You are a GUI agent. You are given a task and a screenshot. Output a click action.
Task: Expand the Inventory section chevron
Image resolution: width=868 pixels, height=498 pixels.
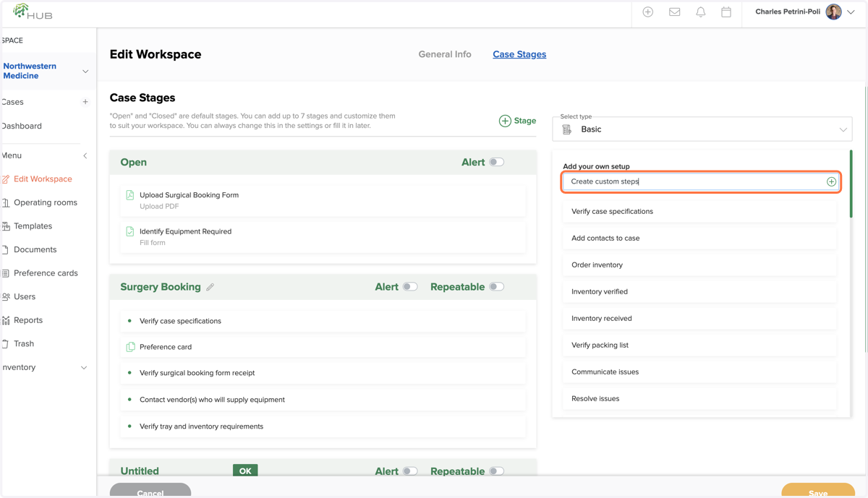[84, 368]
